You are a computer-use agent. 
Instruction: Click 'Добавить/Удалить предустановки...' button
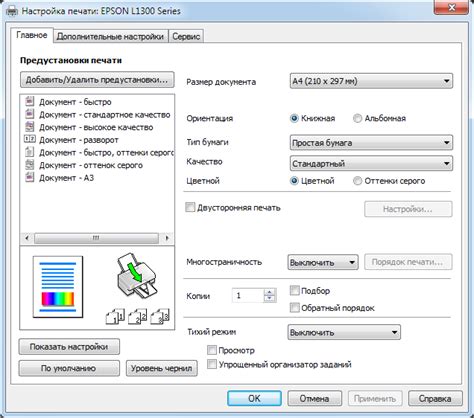(x=97, y=80)
